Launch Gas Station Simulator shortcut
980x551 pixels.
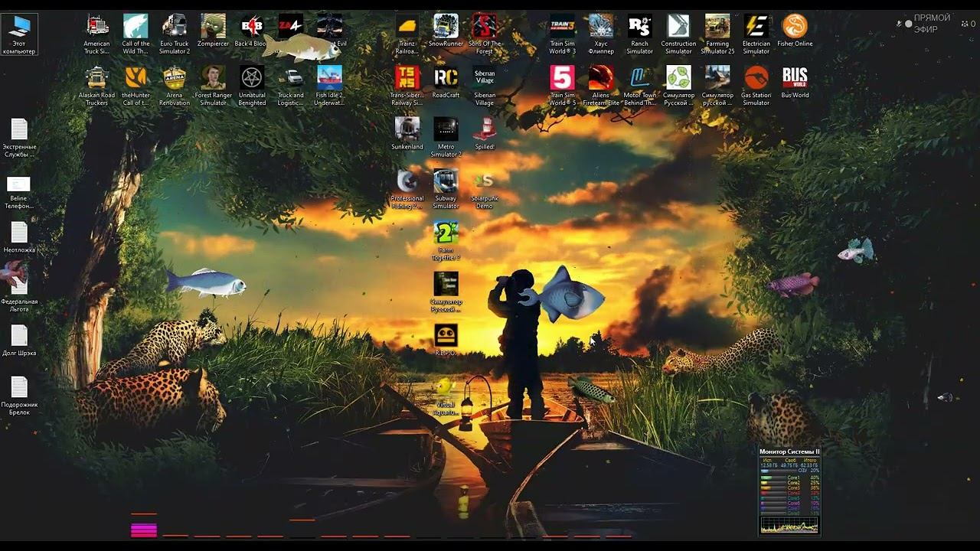[x=756, y=86]
